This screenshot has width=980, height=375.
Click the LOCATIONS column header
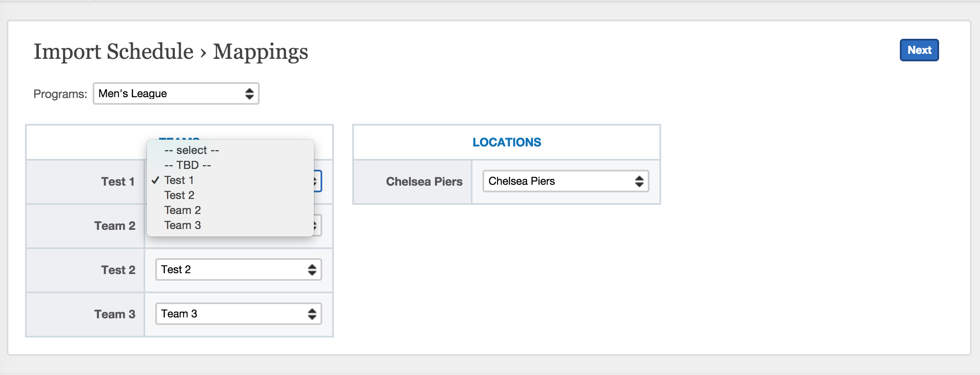point(507,142)
